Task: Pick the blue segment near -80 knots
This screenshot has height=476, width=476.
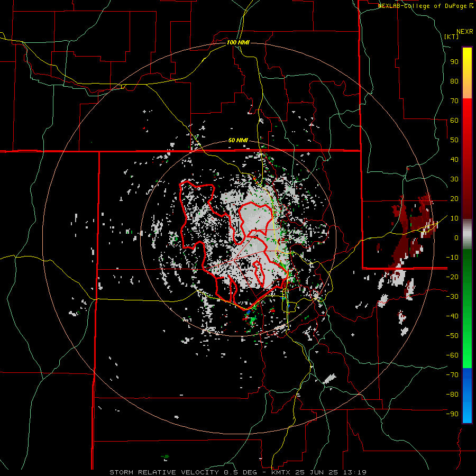Action: [467, 395]
